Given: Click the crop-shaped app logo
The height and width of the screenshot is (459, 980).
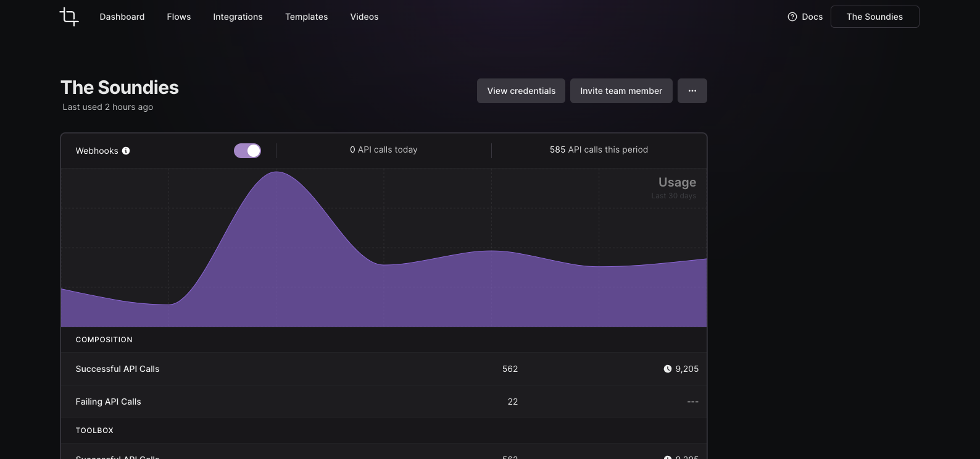Looking at the screenshot, I should tap(69, 17).
